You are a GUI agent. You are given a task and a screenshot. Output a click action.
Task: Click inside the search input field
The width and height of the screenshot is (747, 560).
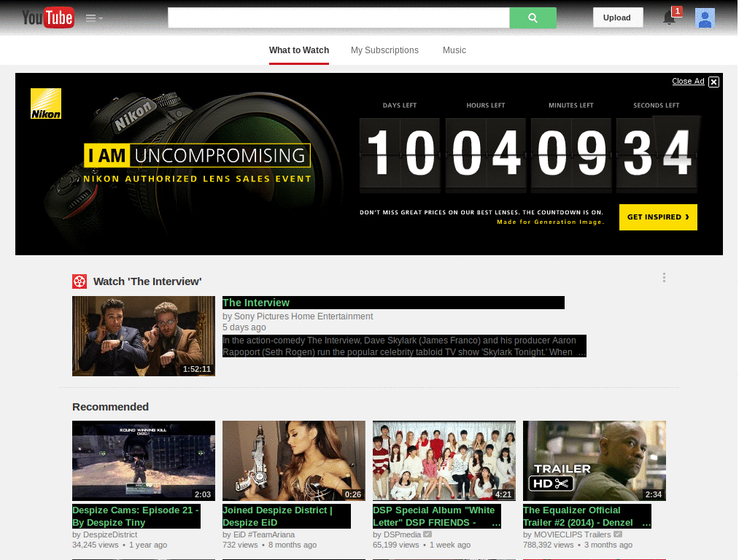[338, 17]
